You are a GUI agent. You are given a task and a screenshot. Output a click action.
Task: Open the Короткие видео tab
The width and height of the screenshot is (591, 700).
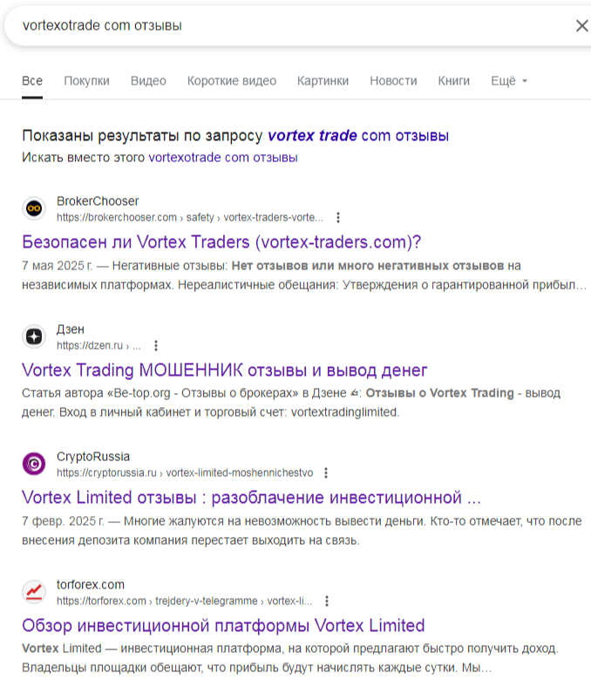231,81
